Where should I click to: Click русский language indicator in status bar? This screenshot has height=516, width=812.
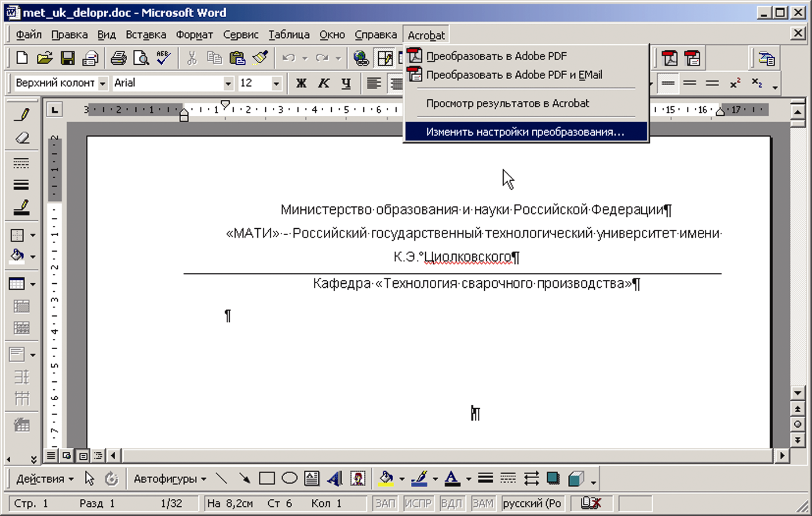coord(531,503)
